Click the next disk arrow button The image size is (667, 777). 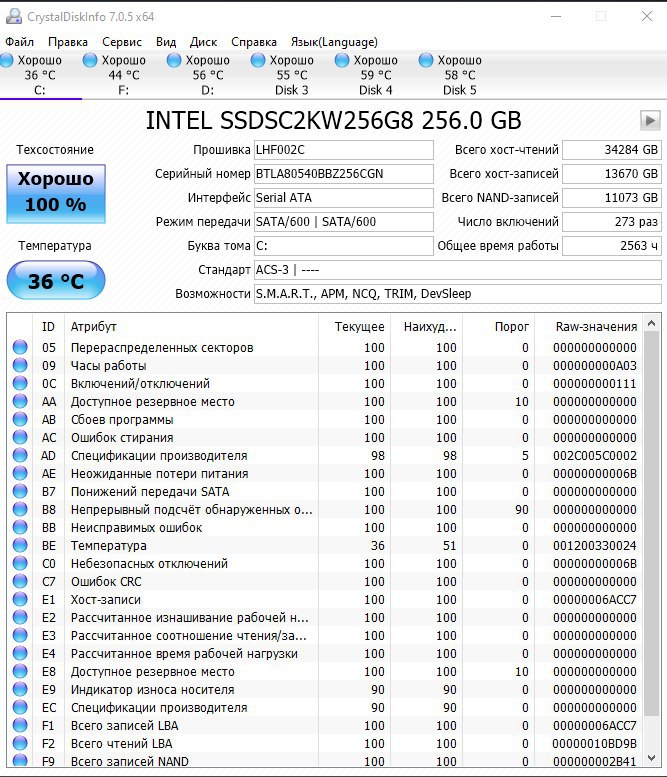click(650, 120)
